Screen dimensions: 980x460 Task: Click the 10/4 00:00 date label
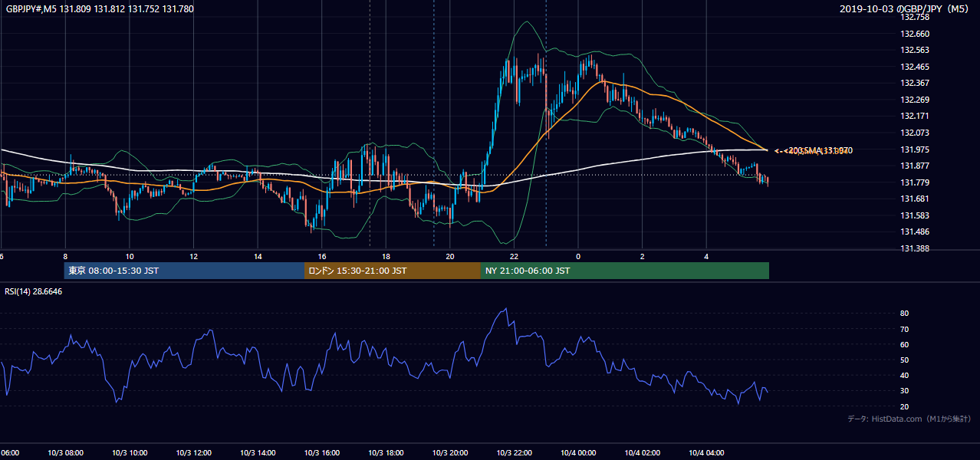[x=578, y=453]
